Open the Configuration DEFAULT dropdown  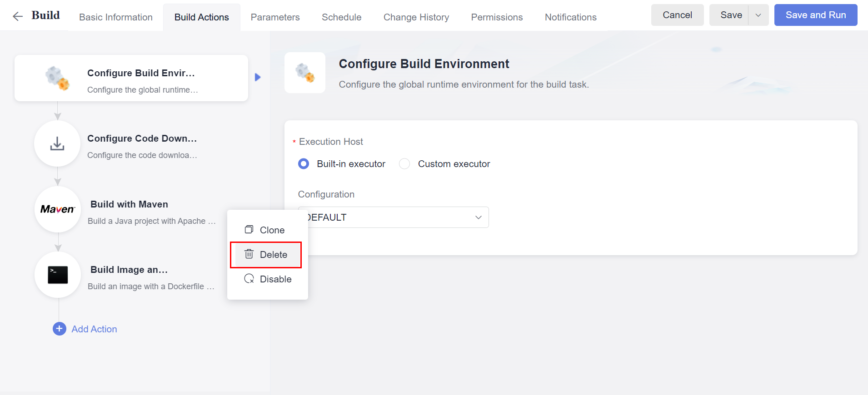394,217
